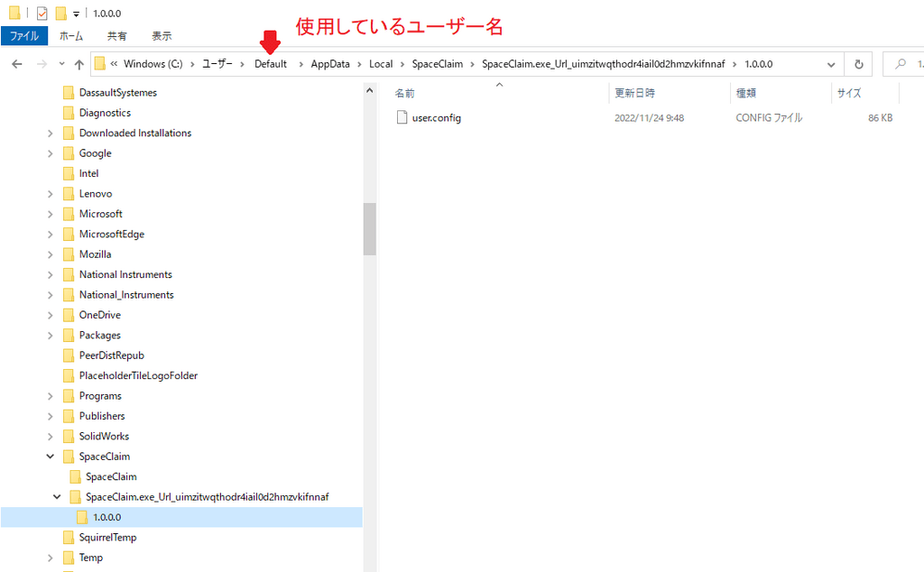Select the SquirrelTemp folder

pos(108,537)
